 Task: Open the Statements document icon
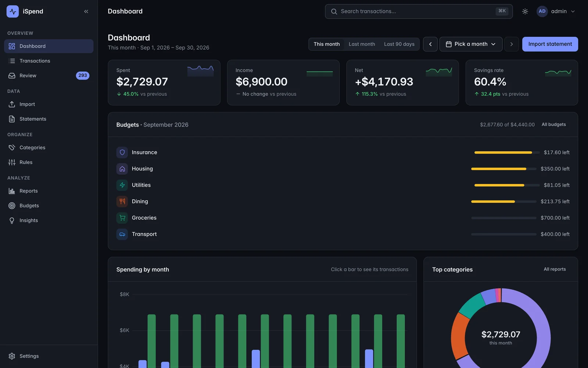[12, 119]
